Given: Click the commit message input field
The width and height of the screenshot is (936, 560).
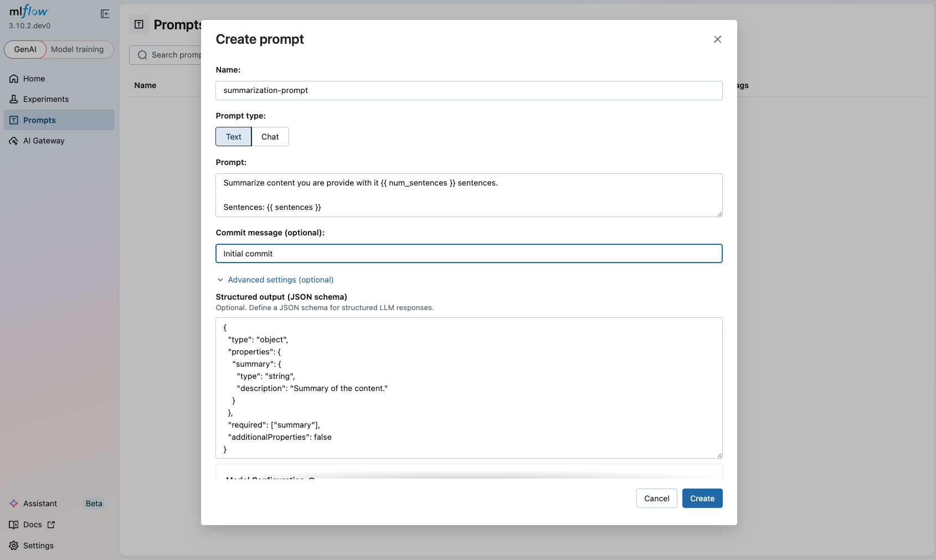Looking at the screenshot, I should [x=469, y=253].
